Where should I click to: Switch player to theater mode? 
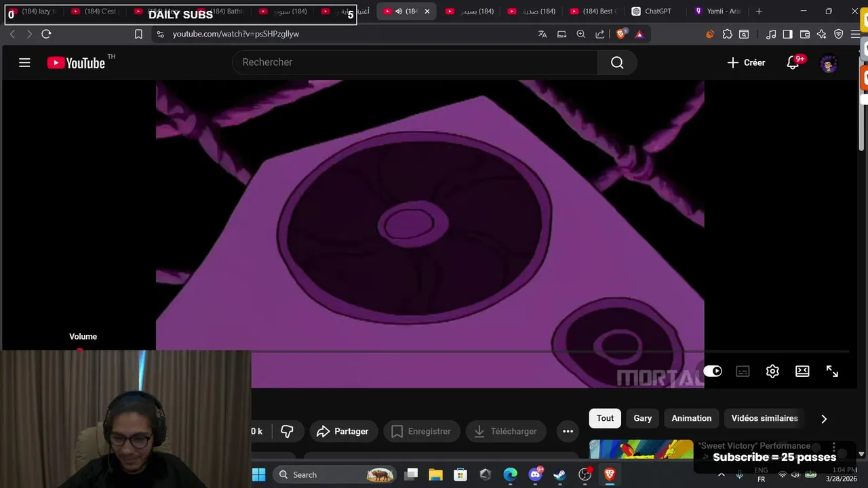(x=802, y=371)
